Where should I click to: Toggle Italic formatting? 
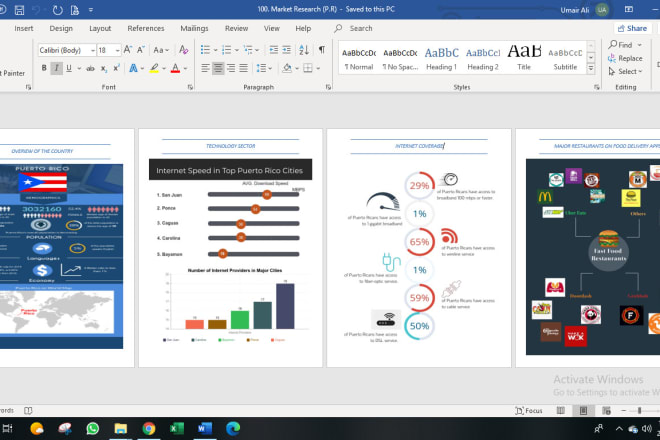point(56,68)
